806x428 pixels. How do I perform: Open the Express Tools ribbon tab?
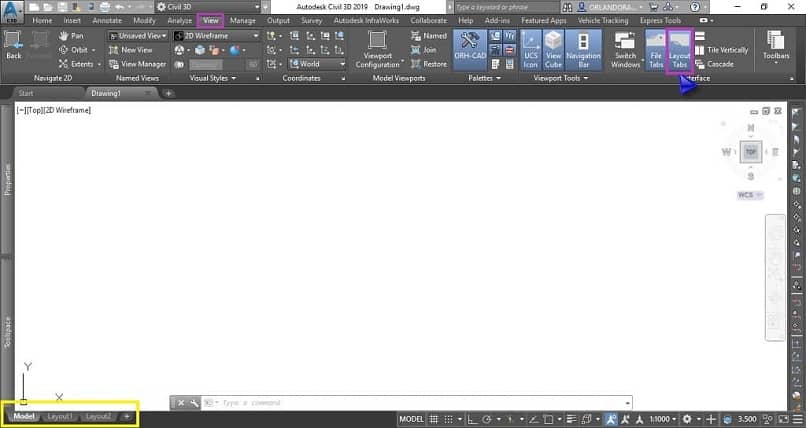click(660, 21)
